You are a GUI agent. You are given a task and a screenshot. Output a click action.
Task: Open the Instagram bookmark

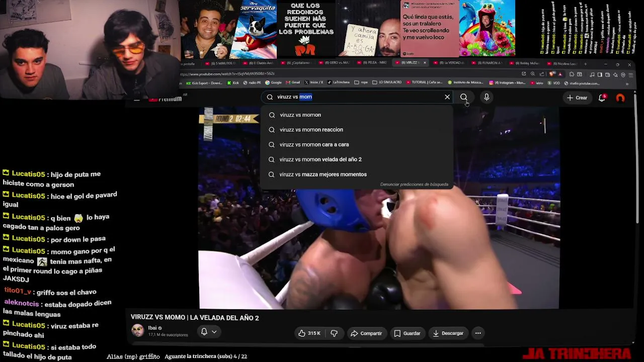507,83
